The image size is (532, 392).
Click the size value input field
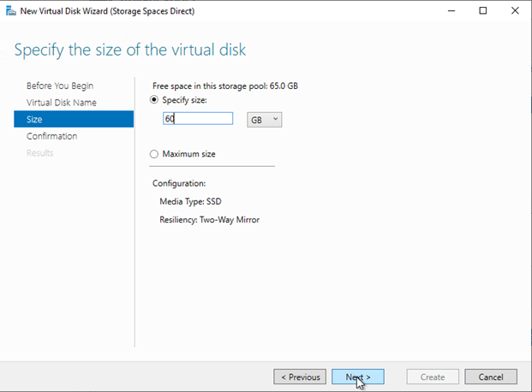pos(198,119)
